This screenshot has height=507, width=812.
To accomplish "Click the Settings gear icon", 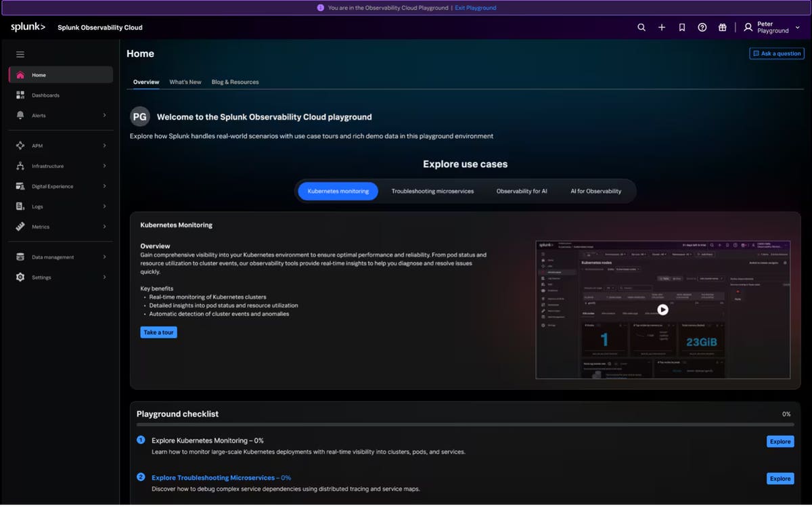I will pos(20,278).
